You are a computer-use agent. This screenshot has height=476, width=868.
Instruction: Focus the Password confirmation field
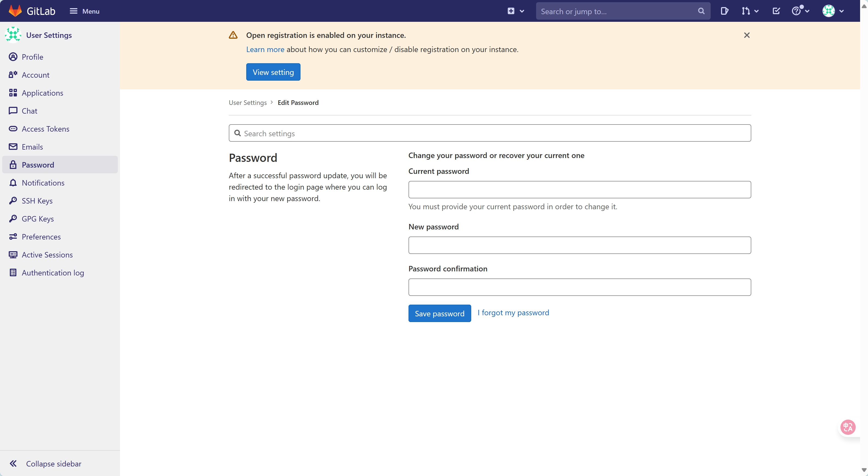(x=579, y=287)
